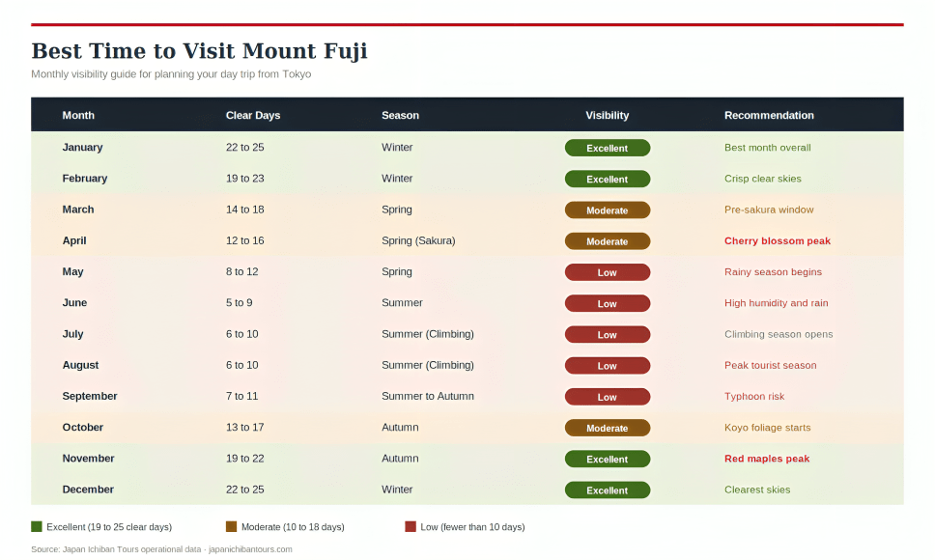Click the red Low legend color swatch

411,527
